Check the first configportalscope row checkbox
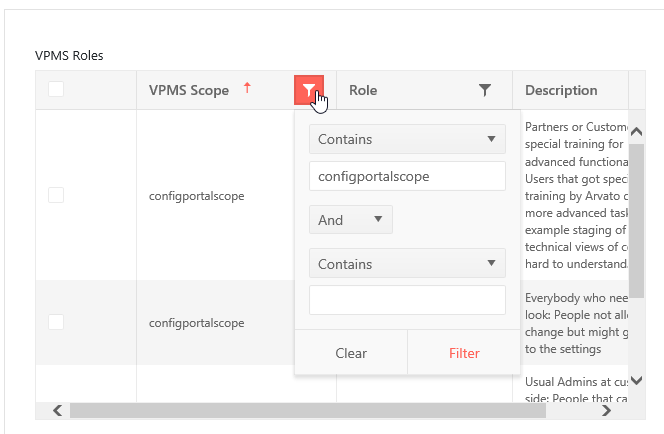 point(56,195)
